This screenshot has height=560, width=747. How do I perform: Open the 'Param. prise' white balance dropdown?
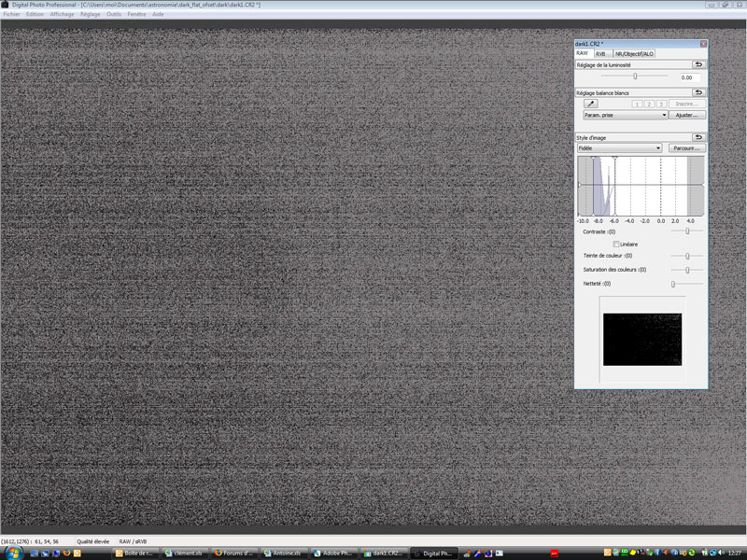(x=625, y=115)
